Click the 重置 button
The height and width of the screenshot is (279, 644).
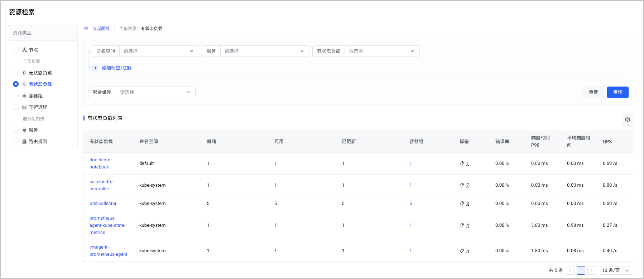[x=593, y=92]
